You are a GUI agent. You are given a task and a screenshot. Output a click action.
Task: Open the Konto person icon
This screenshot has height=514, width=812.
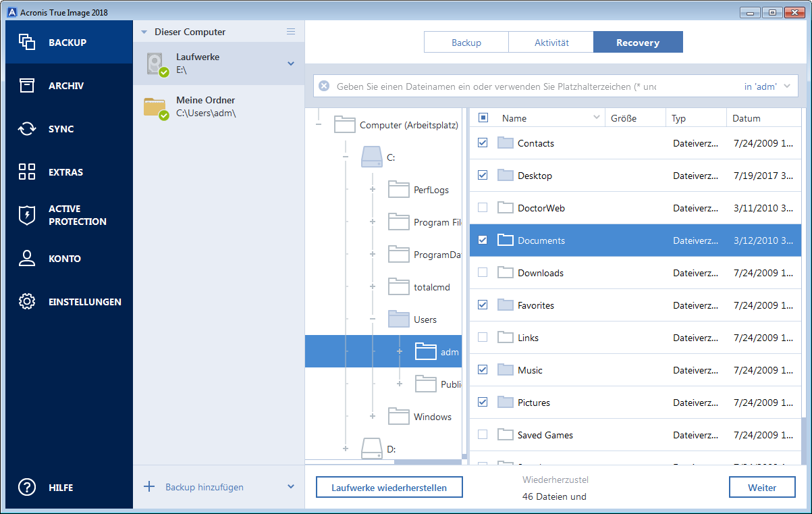26,258
